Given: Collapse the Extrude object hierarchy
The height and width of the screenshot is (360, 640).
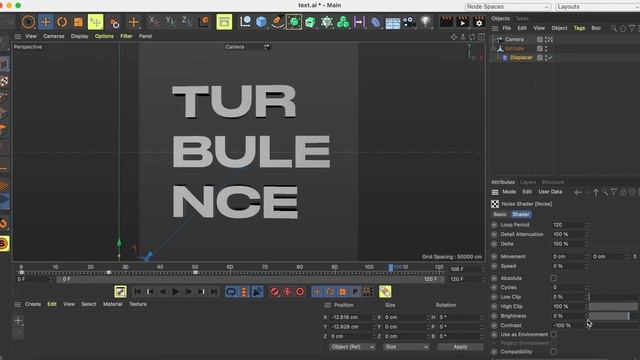Looking at the screenshot, I should pos(493,49).
